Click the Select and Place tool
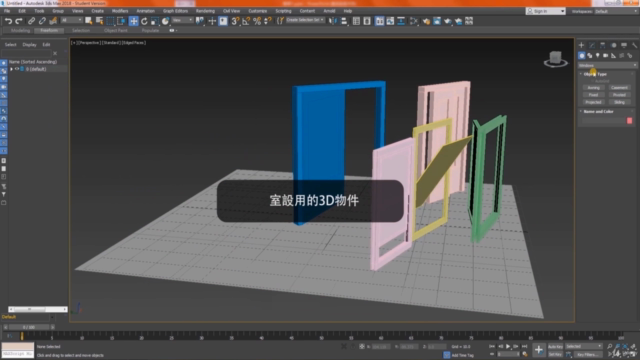This screenshot has width=640, height=360. [165, 21]
